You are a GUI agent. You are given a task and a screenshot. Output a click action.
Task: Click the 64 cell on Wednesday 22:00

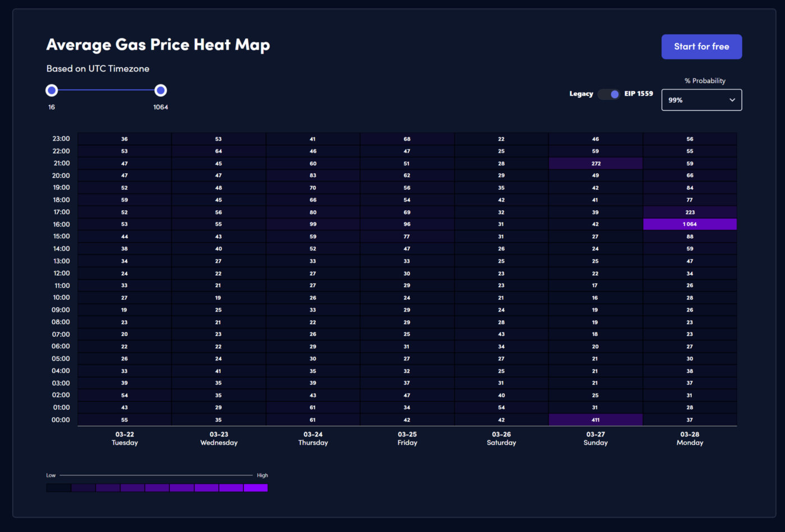pos(219,151)
